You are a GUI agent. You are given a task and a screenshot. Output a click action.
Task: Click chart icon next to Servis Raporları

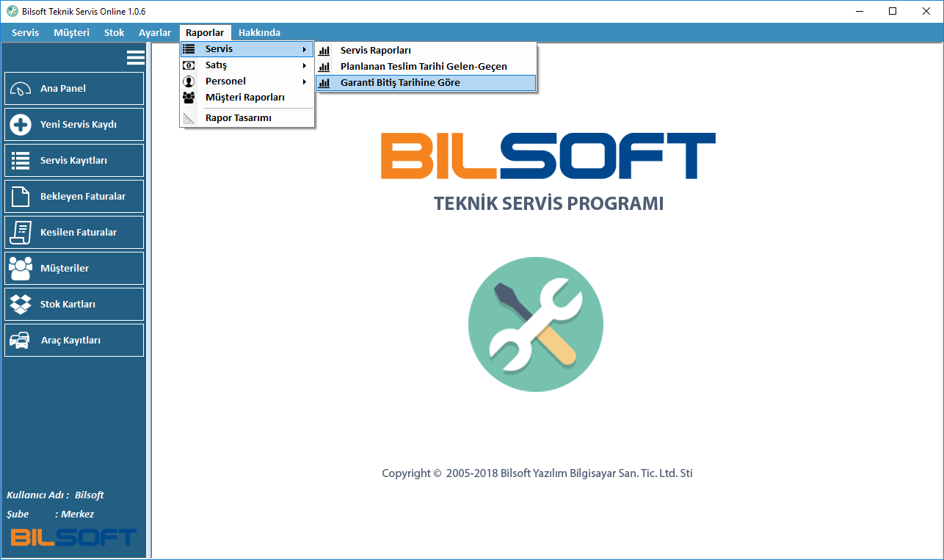(324, 51)
